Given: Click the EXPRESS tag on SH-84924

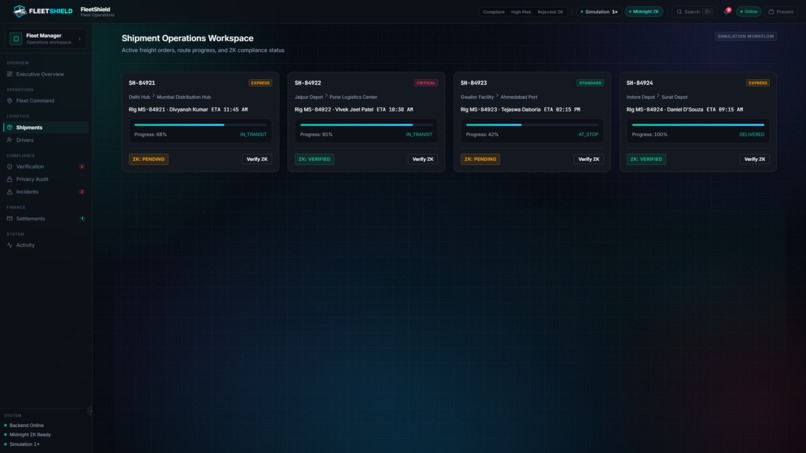Looking at the screenshot, I should [758, 83].
